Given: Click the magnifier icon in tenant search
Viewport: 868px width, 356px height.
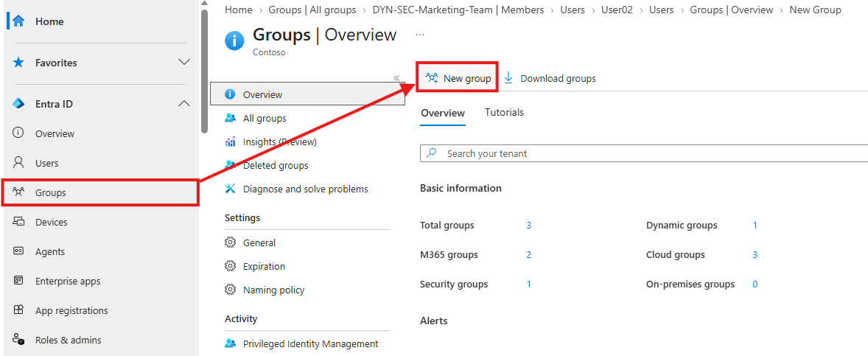Looking at the screenshot, I should coord(433,153).
